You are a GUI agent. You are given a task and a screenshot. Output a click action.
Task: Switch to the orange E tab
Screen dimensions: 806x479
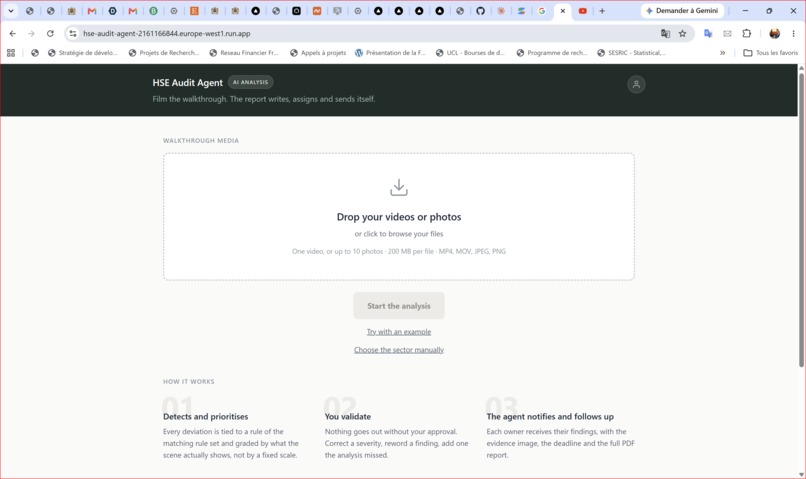[194, 11]
